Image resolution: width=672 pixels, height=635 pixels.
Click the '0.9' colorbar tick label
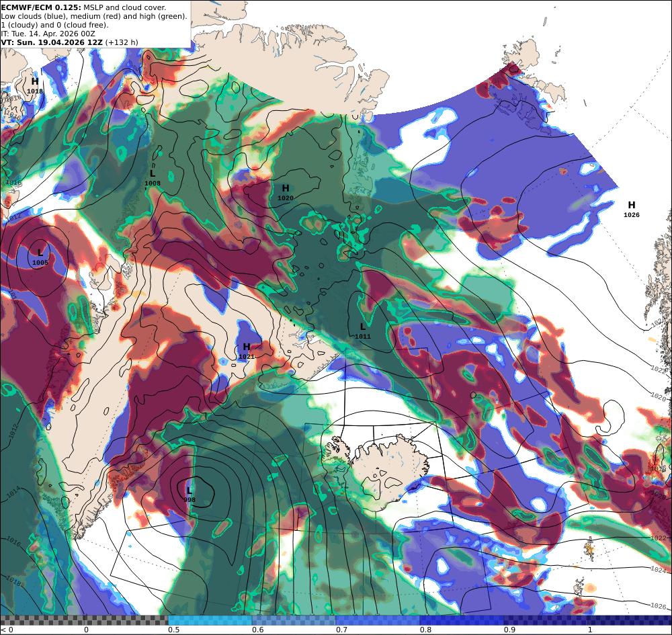click(x=509, y=630)
